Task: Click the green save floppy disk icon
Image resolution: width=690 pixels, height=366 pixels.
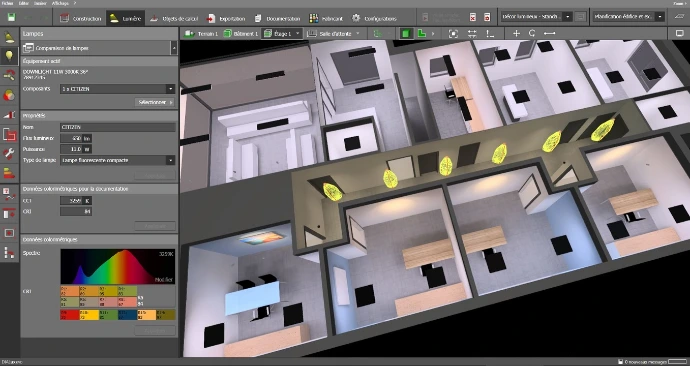Action: point(11,18)
